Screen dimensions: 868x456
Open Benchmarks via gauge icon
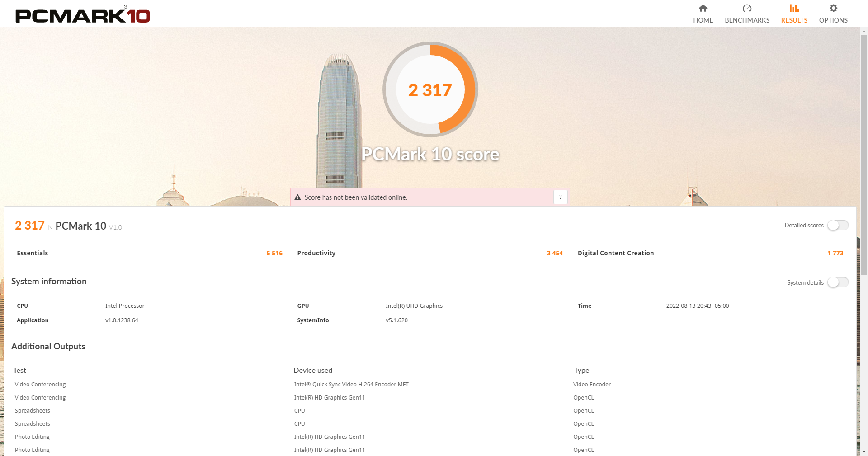747,8
